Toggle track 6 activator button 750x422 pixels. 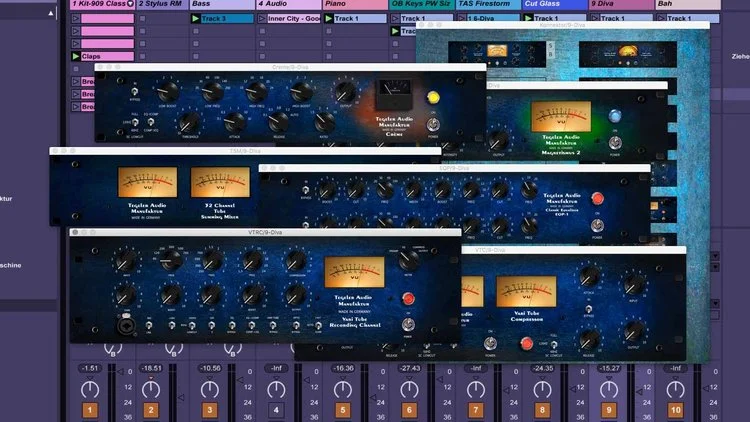click(409, 410)
